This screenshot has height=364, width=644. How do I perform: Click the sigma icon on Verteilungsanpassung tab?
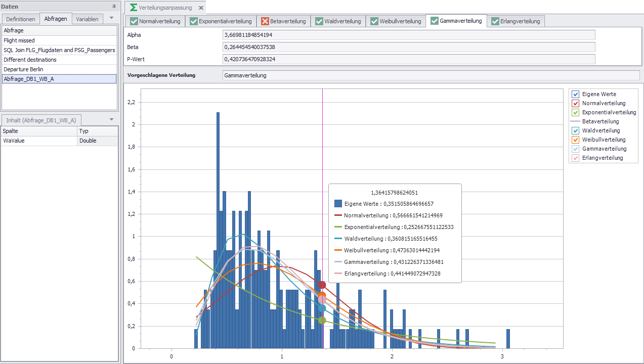tap(133, 8)
